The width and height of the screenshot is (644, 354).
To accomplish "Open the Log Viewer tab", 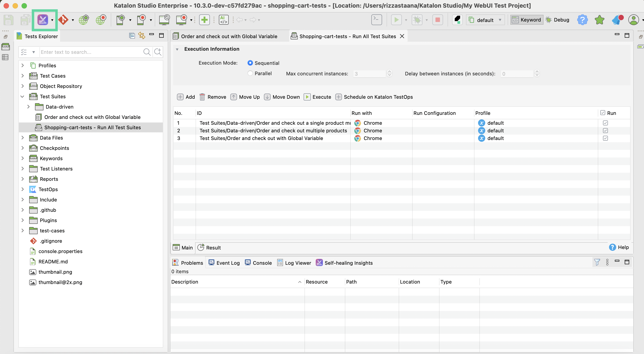I will (x=294, y=263).
